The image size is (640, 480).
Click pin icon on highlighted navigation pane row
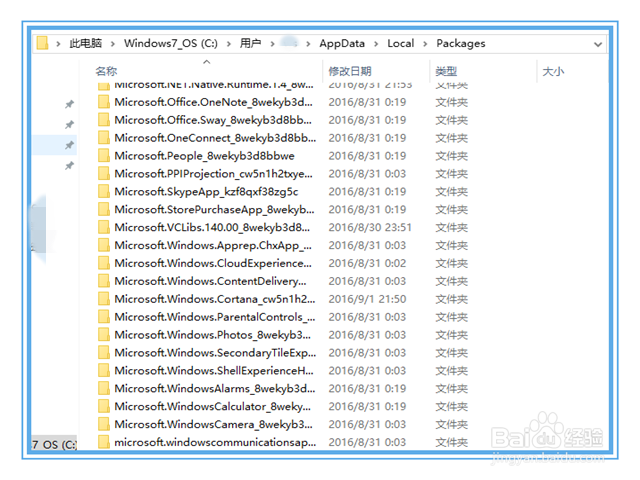click(x=69, y=145)
